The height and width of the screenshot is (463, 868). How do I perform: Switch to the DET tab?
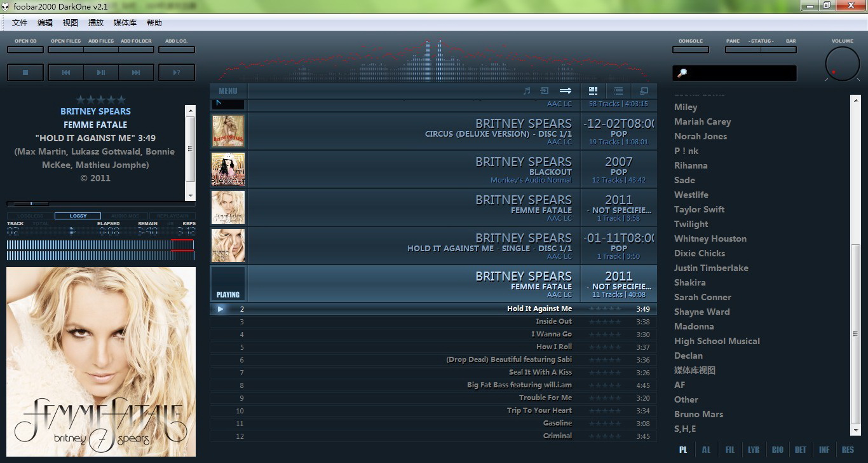point(801,450)
